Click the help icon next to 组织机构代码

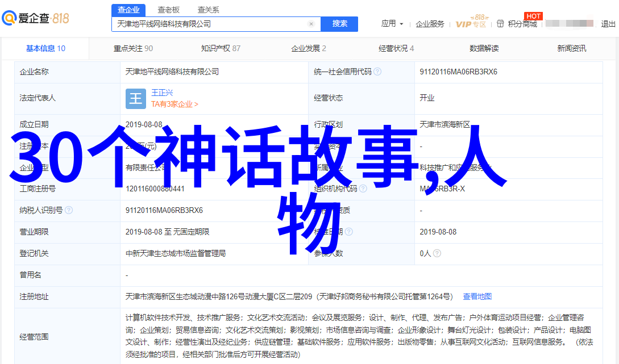pyautogui.click(x=363, y=189)
